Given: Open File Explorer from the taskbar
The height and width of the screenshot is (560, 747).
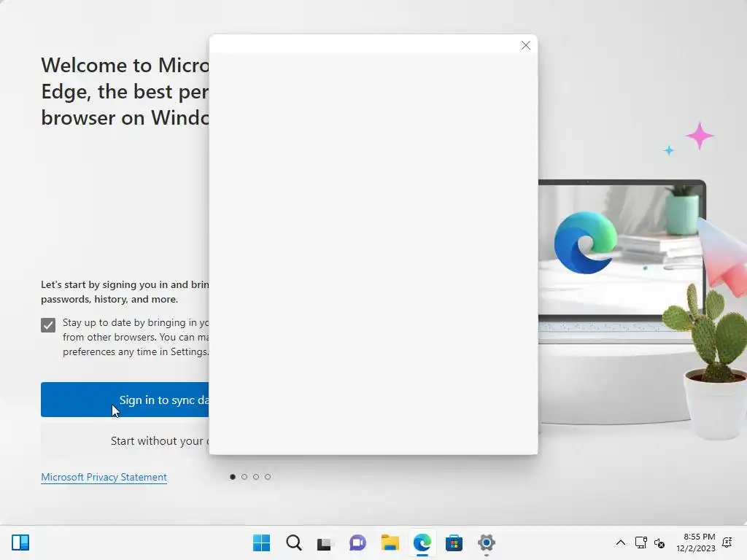Looking at the screenshot, I should [390, 542].
